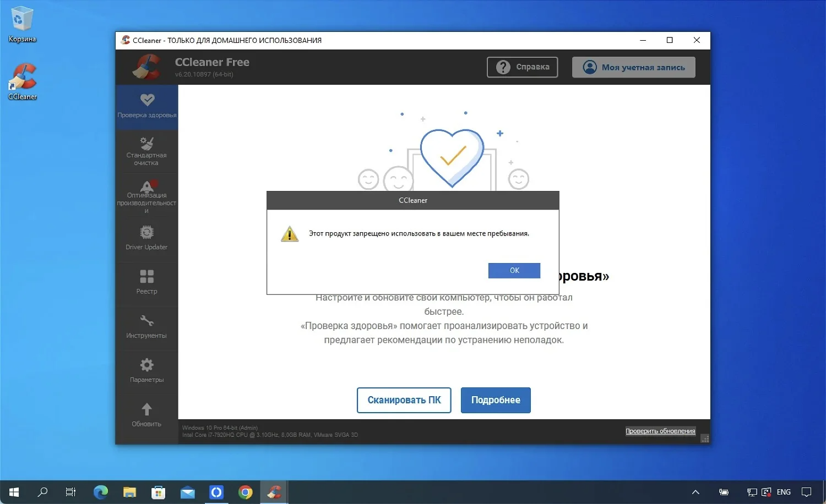Click CCleaner Free title text

[212, 62]
